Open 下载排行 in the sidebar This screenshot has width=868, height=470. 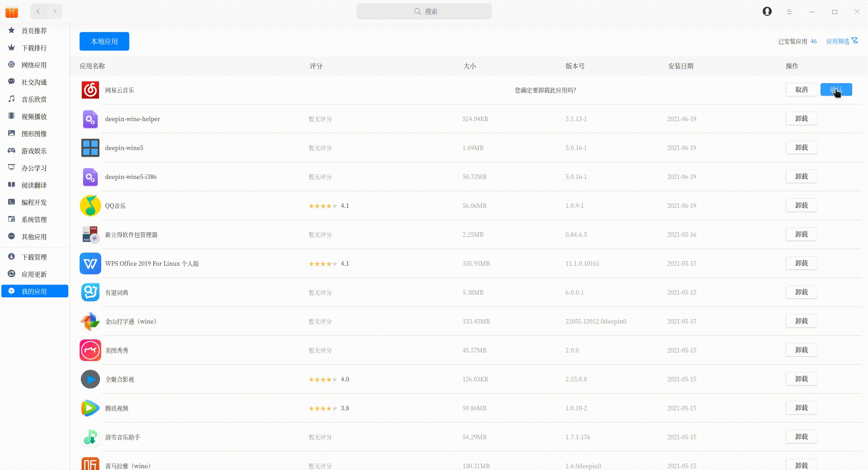34,48
